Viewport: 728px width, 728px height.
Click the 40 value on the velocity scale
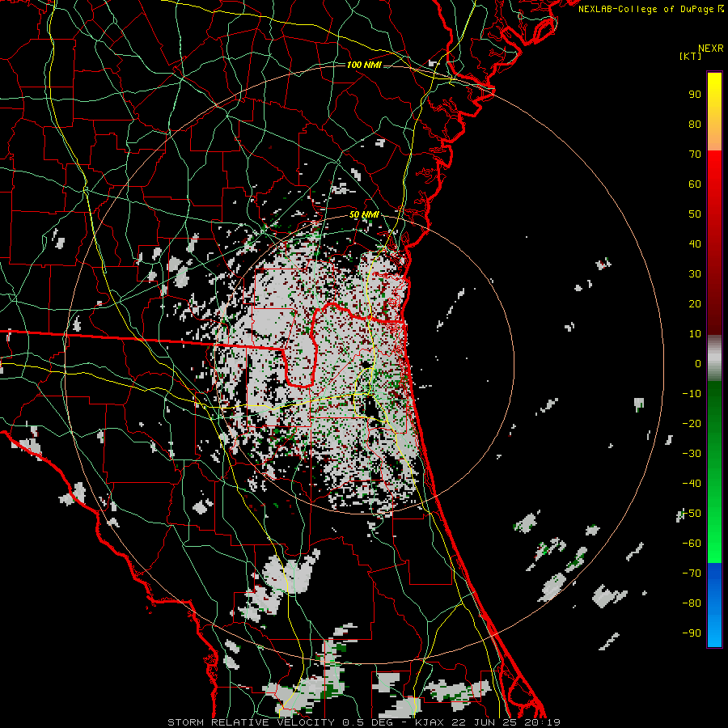coord(695,243)
